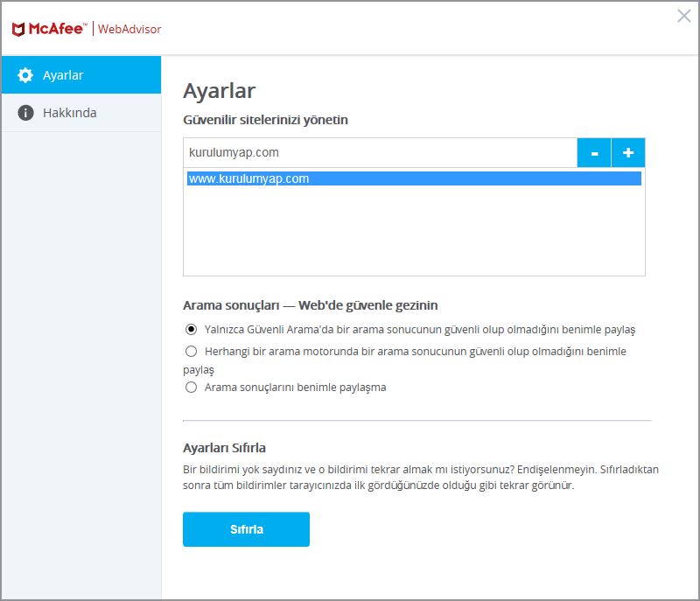Switch to the Hakkında sidebar tab

click(81, 113)
